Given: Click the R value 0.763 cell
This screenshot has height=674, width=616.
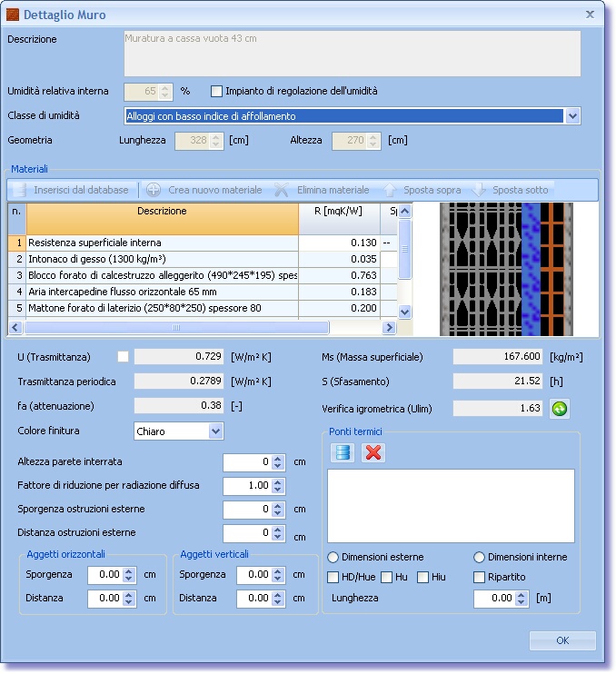Looking at the screenshot, I should click(x=339, y=275).
